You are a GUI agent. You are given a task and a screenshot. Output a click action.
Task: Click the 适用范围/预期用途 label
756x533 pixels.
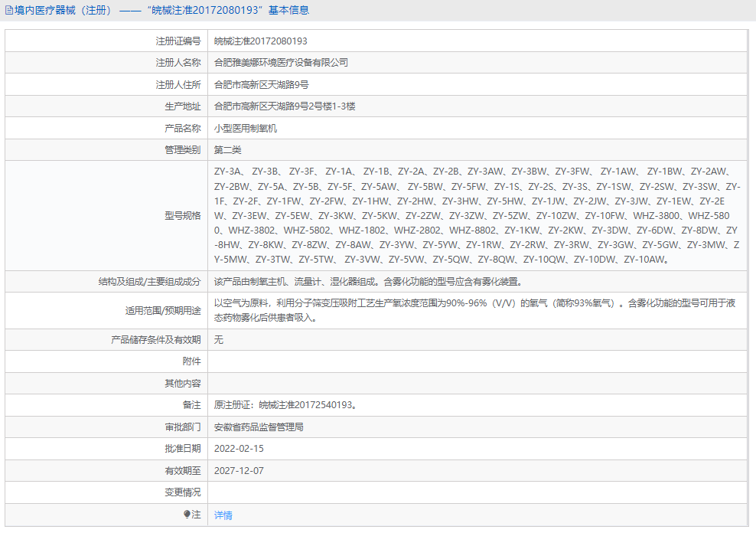[x=163, y=311]
